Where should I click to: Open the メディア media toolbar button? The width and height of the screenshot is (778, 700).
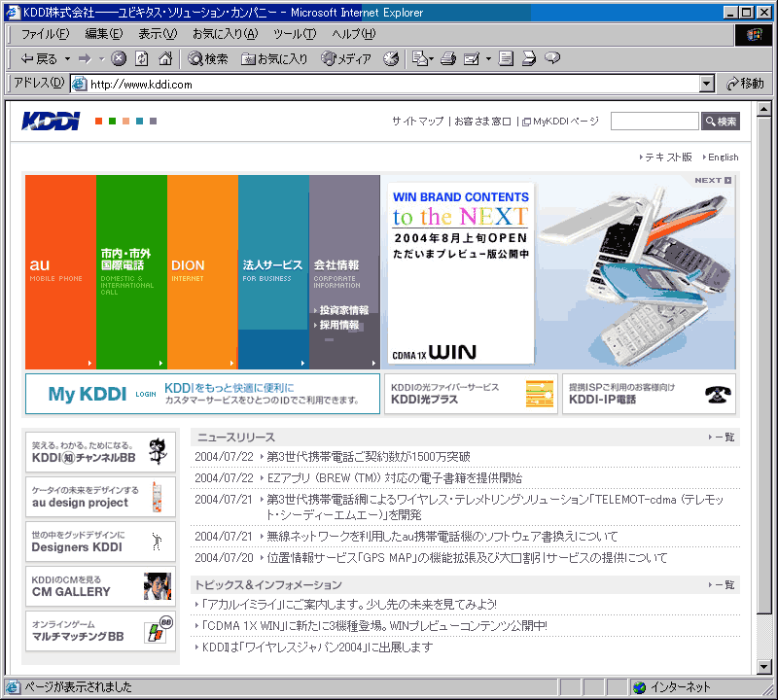tap(346, 58)
